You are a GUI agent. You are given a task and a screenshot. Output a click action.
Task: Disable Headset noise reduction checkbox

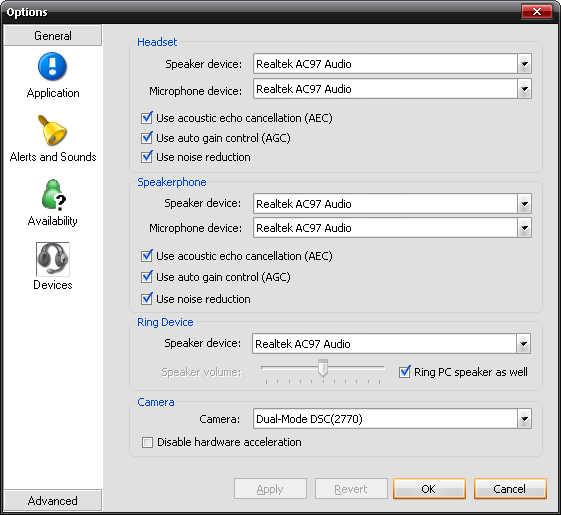147,157
